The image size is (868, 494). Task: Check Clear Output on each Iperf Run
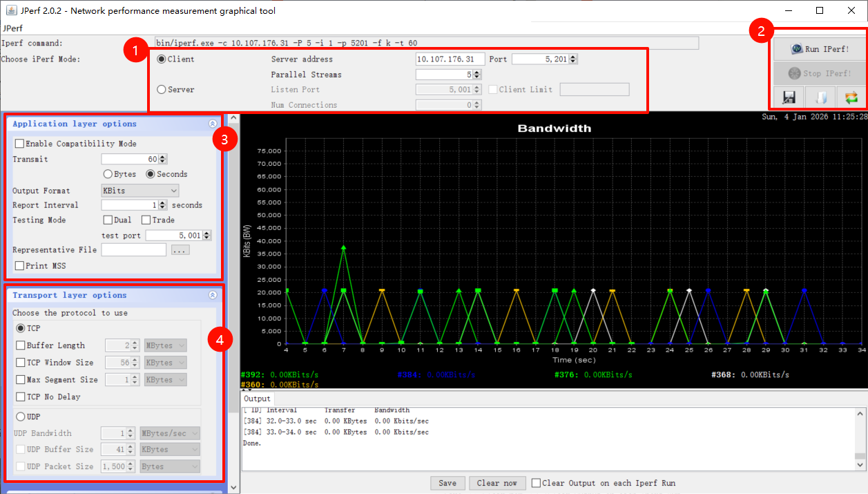[537, 483]
